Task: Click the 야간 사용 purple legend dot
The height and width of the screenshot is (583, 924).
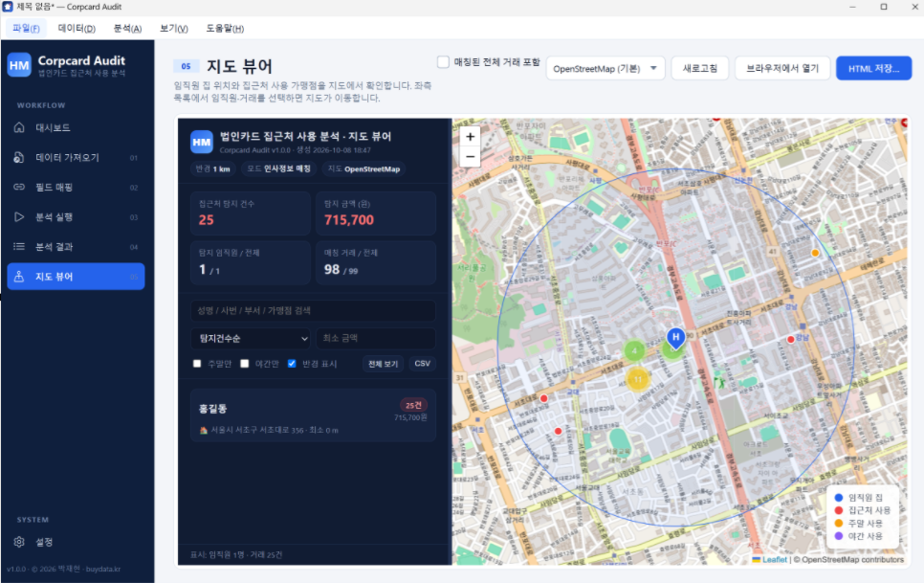Action: 839,536
